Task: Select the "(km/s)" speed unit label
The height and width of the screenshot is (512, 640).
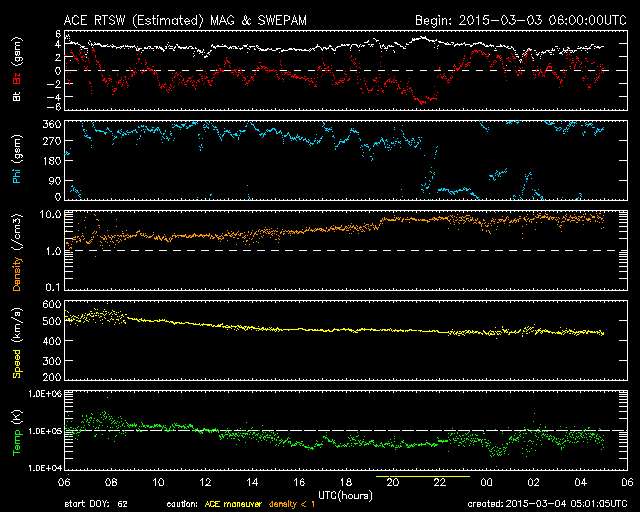Action: (x=17, y=327)
